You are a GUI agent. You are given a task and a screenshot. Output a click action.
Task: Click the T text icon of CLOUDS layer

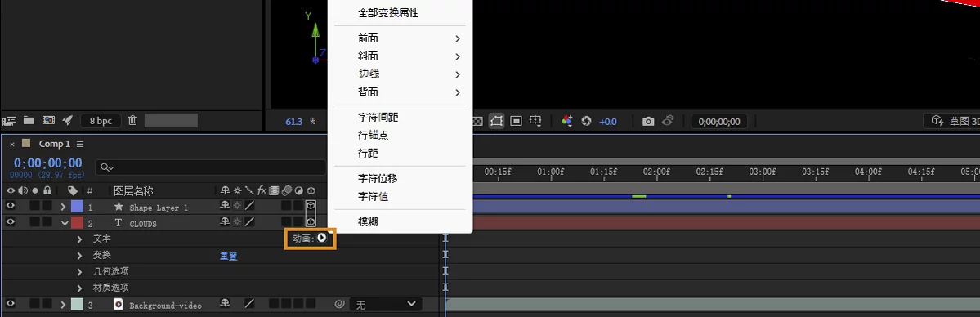119,222
